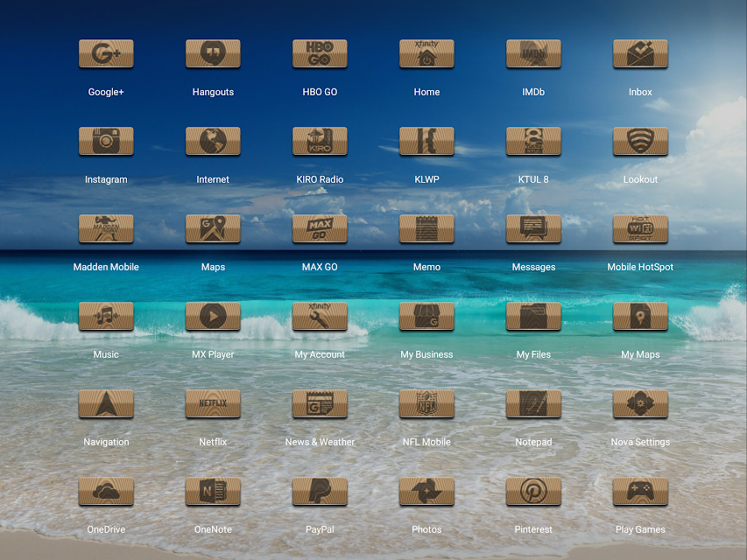Open the Madden Mobile icon
Viewport: 747px width, 560px height.
(x=106, y=228)
